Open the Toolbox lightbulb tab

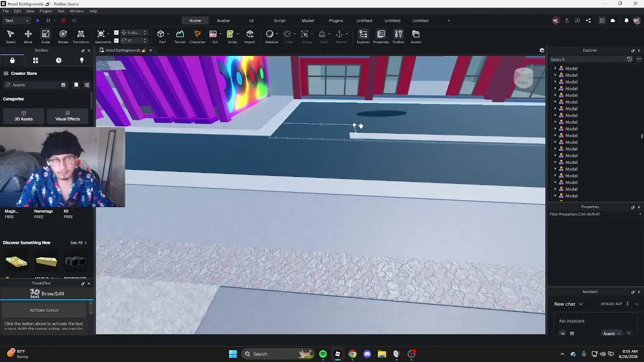(x=82, y=60)
